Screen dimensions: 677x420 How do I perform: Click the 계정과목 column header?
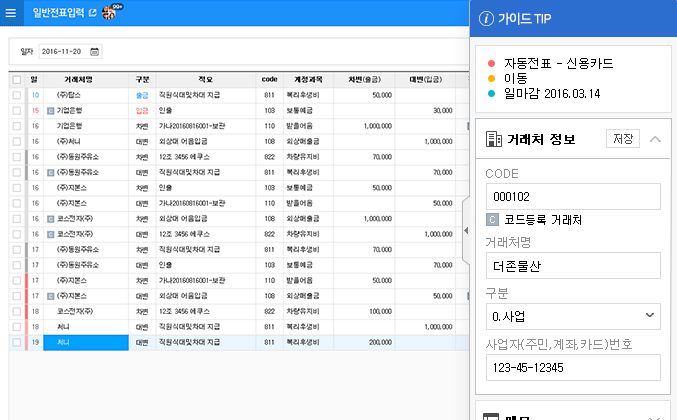click(x=308, y=79)
